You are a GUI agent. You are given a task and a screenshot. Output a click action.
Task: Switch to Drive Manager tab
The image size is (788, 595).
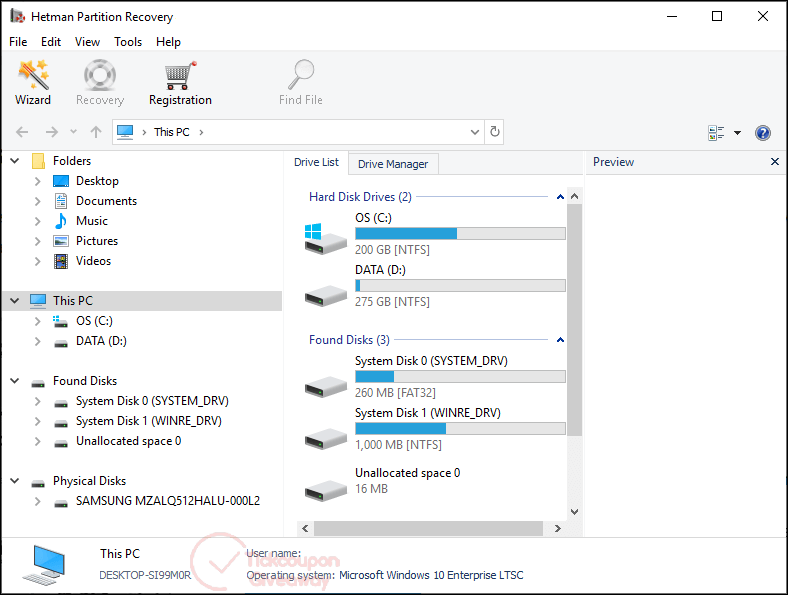tap(393, 164)
